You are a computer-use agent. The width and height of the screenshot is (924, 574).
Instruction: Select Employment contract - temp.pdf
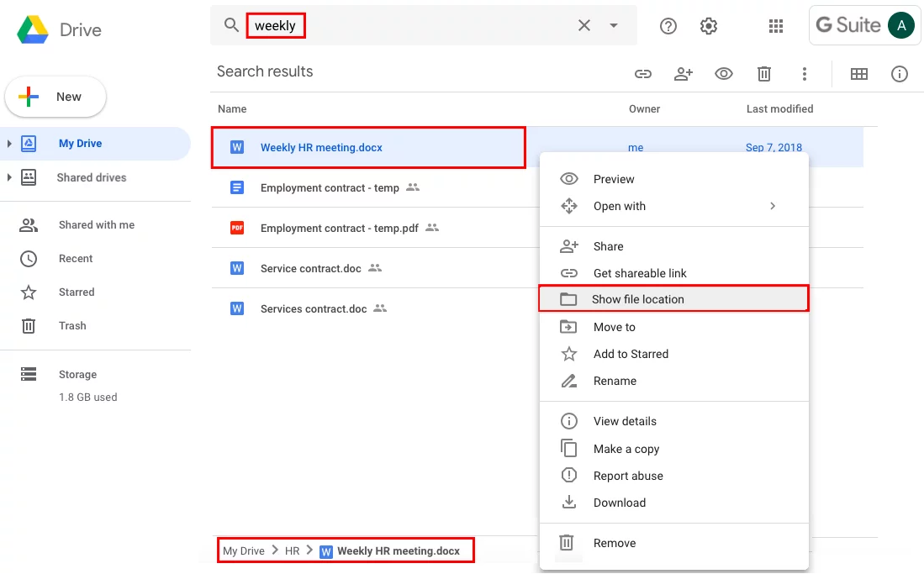[x=340, y=228]
